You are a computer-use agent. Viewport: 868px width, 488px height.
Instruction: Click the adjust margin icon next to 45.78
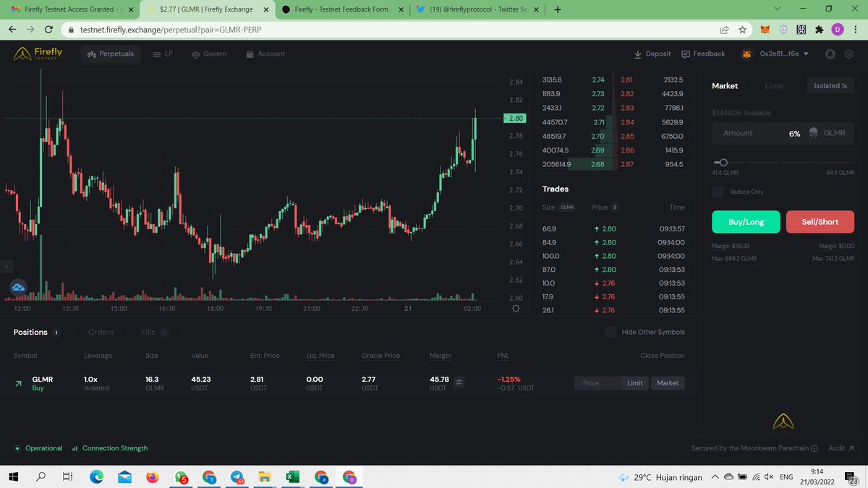[x=459, y=382]
